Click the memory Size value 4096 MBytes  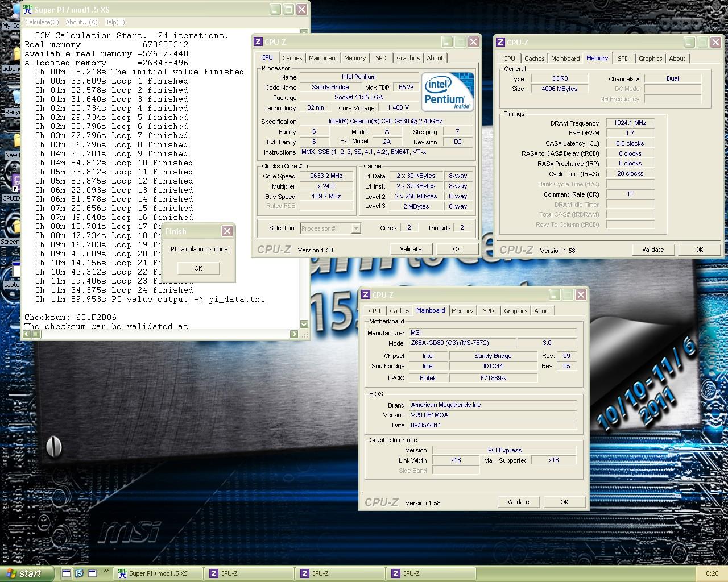[x=560, y=89]
